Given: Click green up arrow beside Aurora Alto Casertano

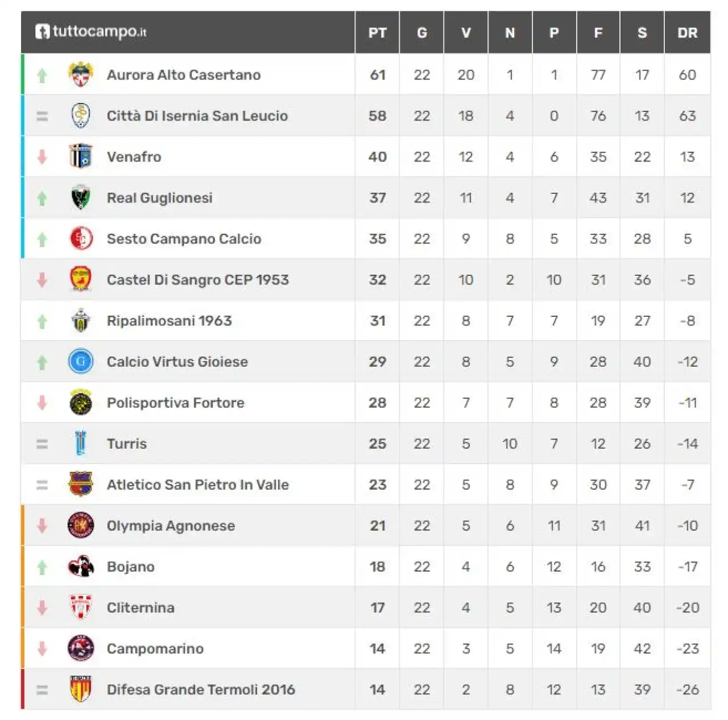Looking at the screenshot, I should click(x=42, y=75).
